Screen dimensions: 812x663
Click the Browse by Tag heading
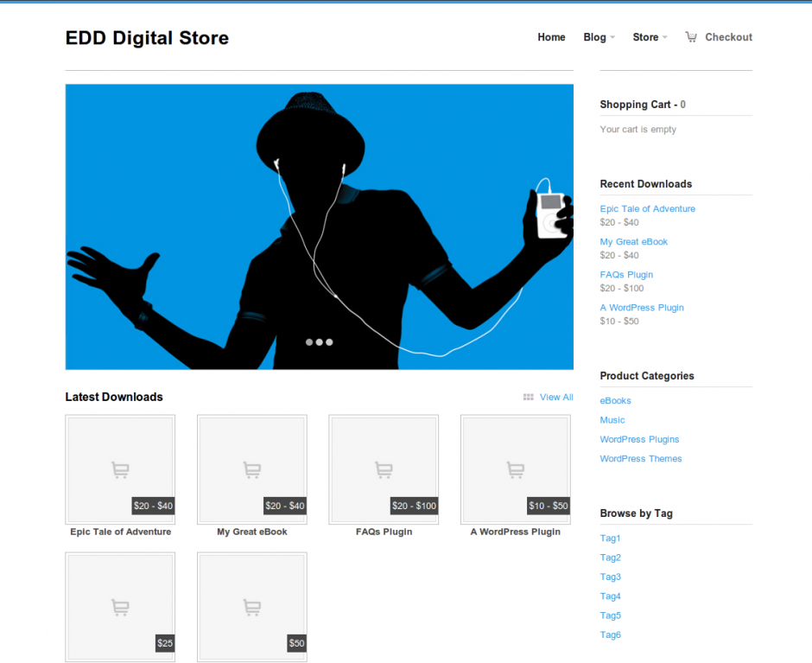(636, 513)
